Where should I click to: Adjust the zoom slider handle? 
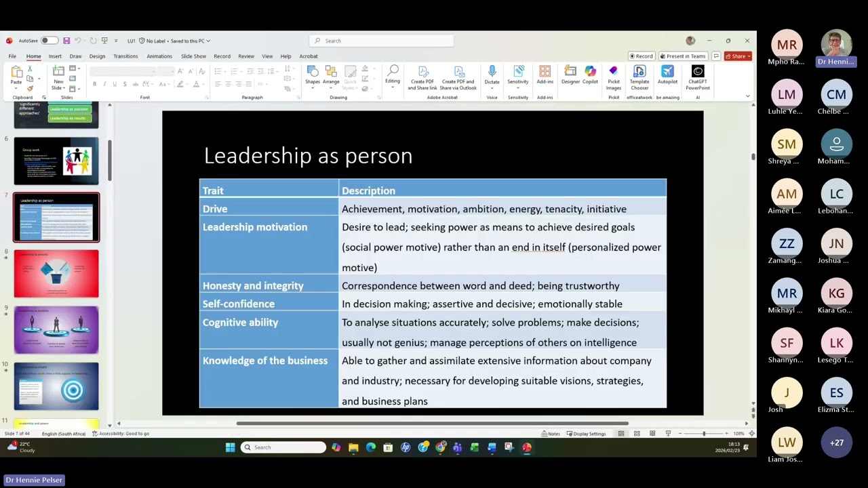703,434
